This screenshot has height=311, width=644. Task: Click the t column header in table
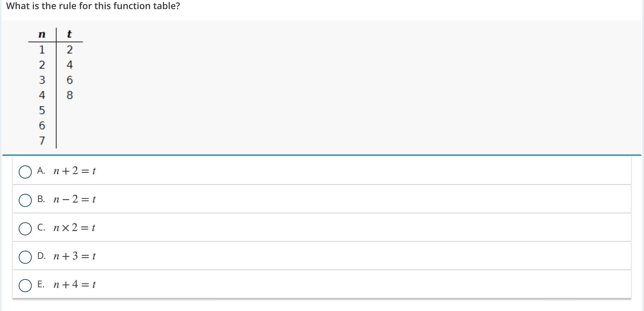pyautogui.click(x=69, y=34)
